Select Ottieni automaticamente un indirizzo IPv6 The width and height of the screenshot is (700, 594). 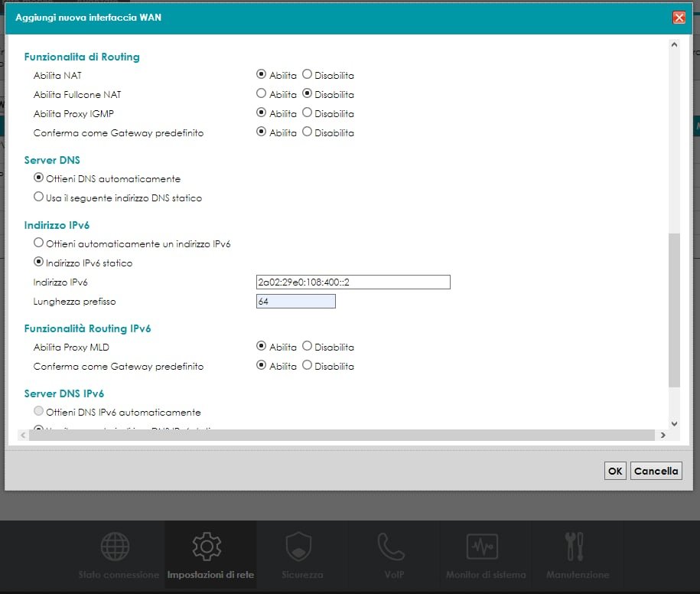(39, 243)
